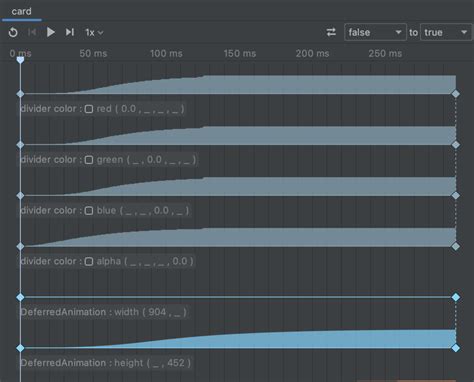Click the end diamond of the width animation
The height and width of the screenshot is (382, 474).
click(x=456, y=297)
